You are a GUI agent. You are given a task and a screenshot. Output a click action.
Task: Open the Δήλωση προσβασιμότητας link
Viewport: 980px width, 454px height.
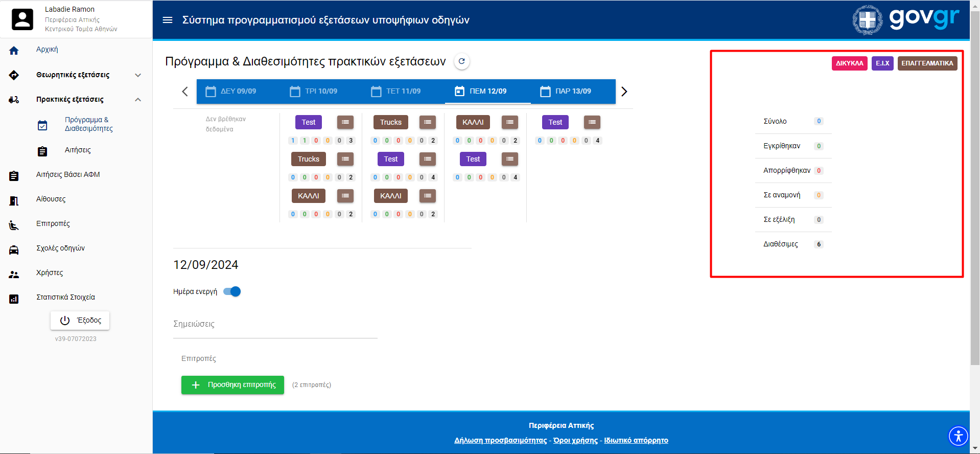pyautogui.click(x=500, y=440)
